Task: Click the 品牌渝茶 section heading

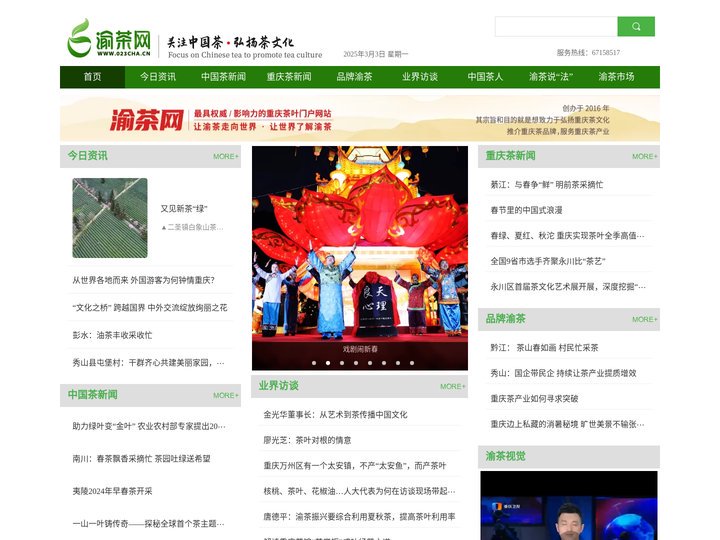Action: [506, 319]
